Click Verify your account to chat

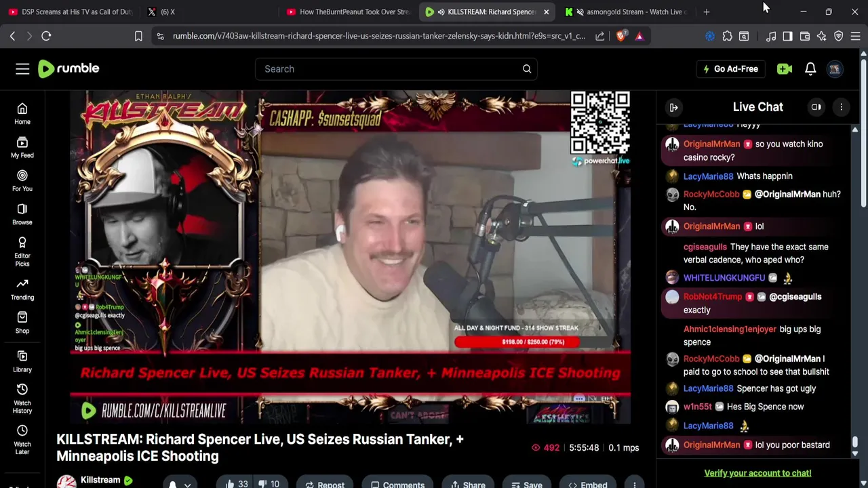757,473
